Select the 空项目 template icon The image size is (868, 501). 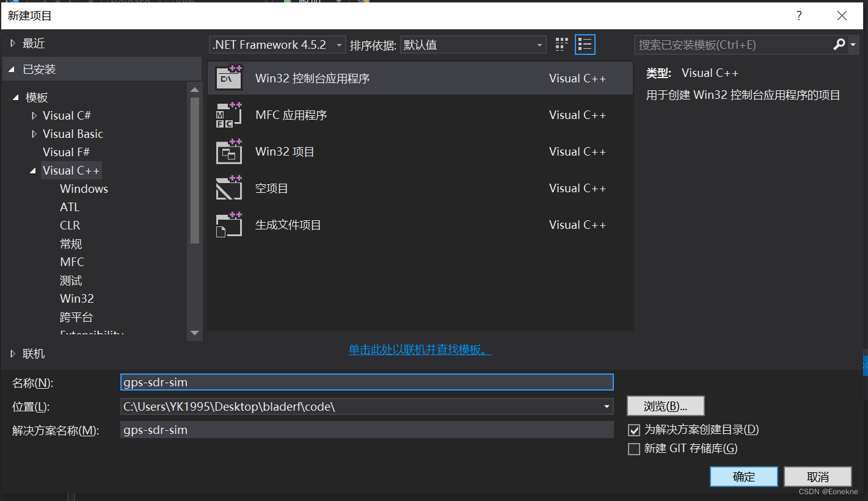pos(229,188)
